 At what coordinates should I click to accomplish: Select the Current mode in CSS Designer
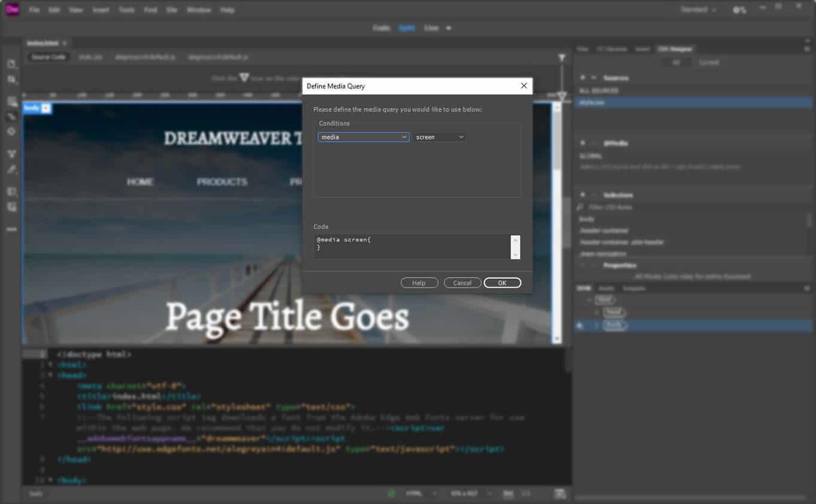(x=708, y=62)
